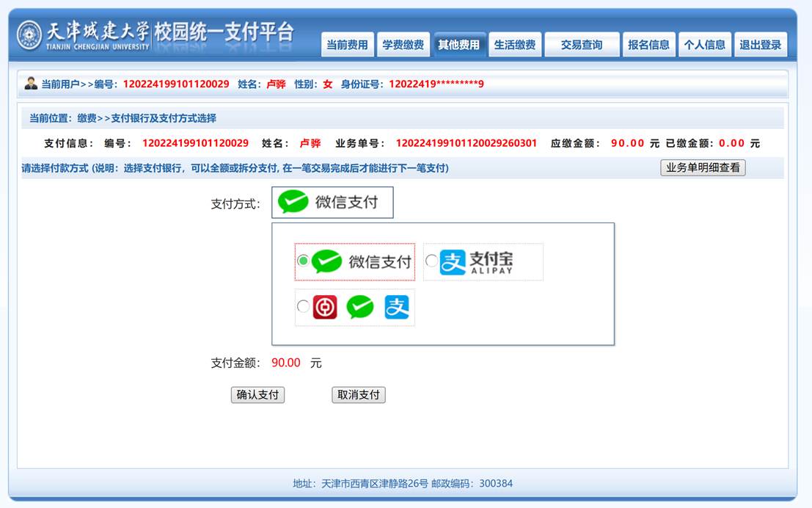Image resolution: width=812 pixels, height=508 pixels.
Task: Click the Alipay logo icon
Action: (453, 262)
